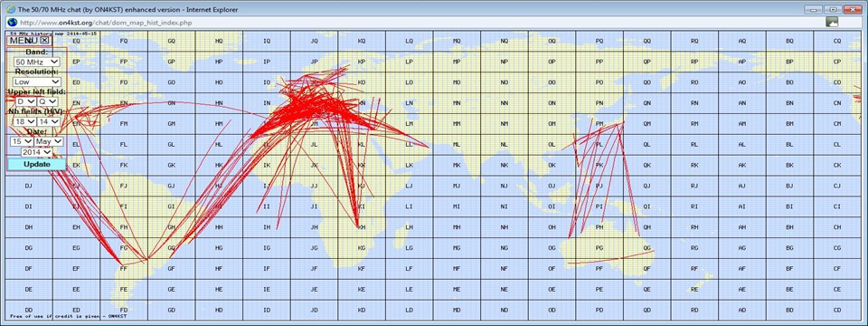This screenshot has height=326, width=868.
Task: Open the Resolution Low dropdown
Action: click(37, 82)
